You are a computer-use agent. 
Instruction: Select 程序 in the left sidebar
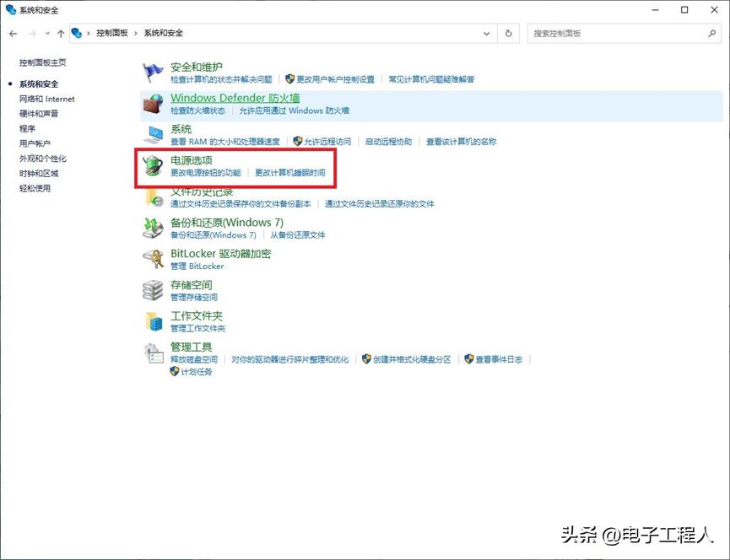[25, 128]
